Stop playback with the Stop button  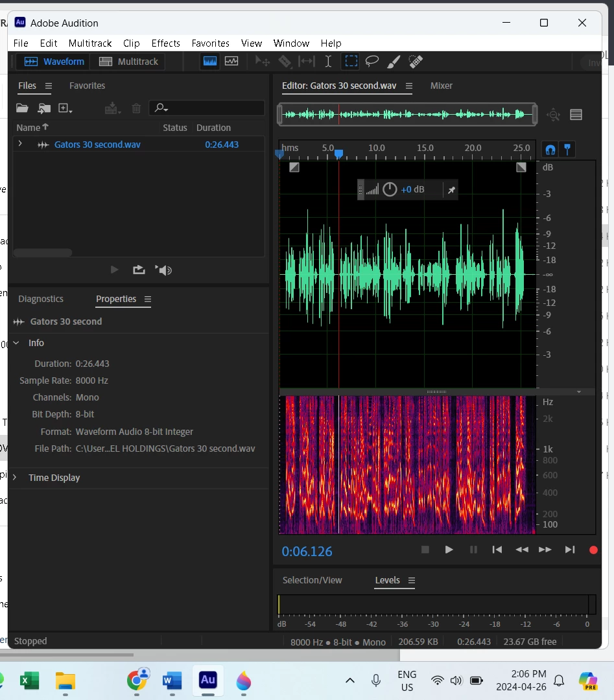[x=425, y=550]
